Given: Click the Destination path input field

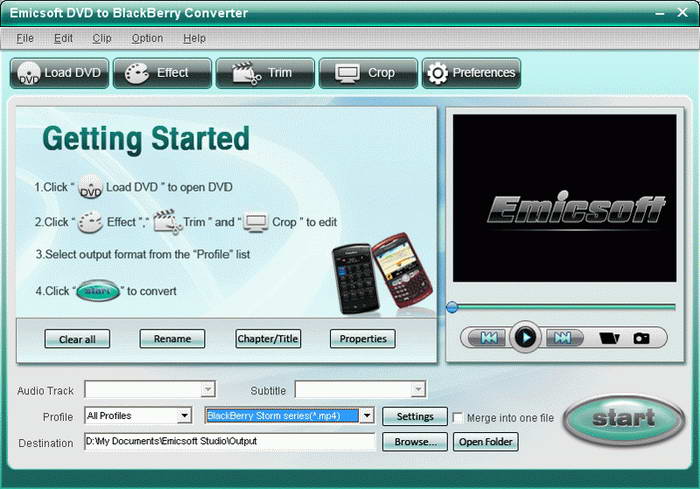Looking at the screenshot, I should coord(229,441).
